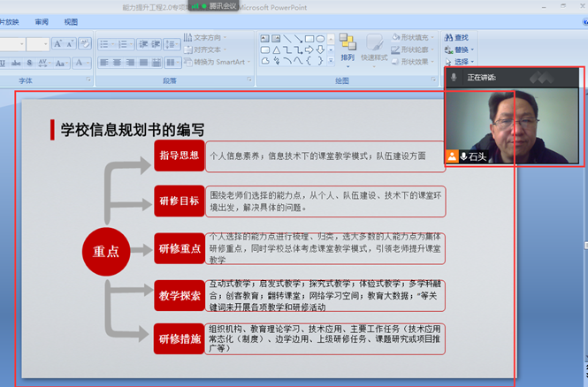
Task: Click the 腾讯会议 bar at top
Action: pos(213,5)
